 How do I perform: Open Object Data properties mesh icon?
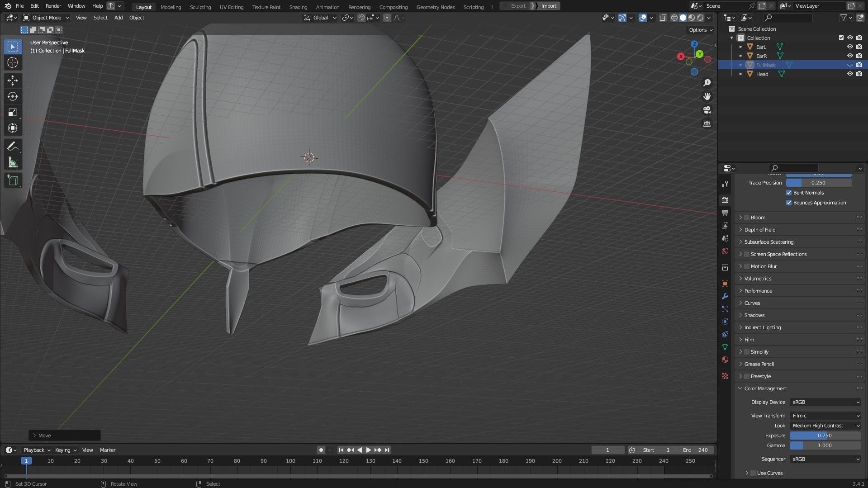point(725,347)
